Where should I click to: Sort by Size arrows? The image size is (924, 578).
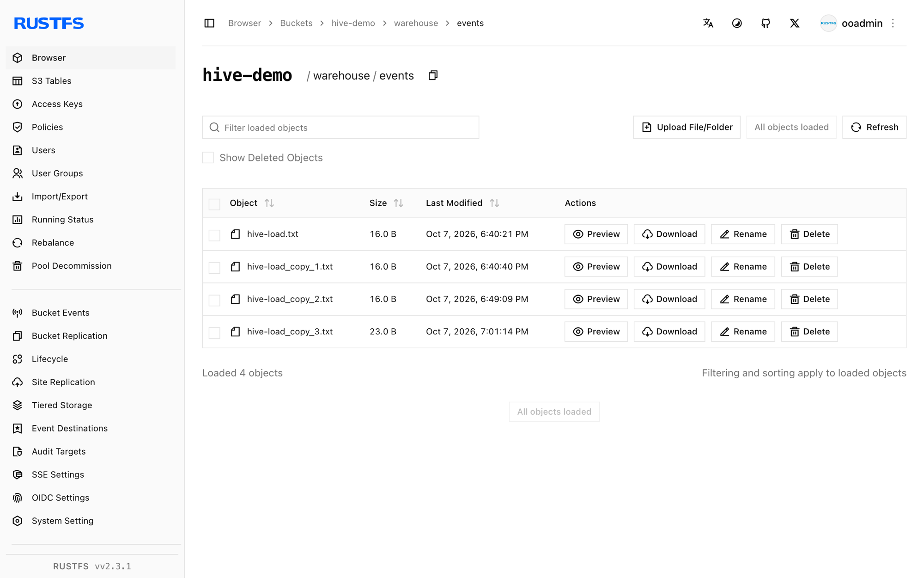click(x=398, y=203)
